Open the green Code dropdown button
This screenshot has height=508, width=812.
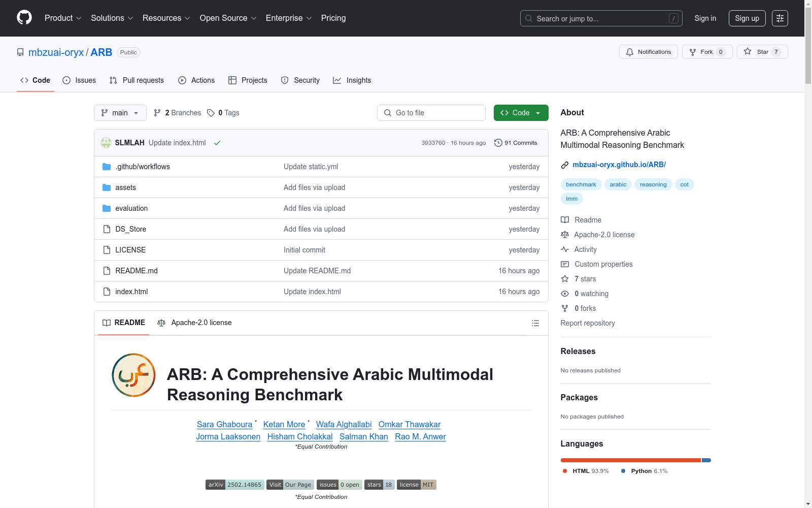pyautogui.click(x=521, y=113)
